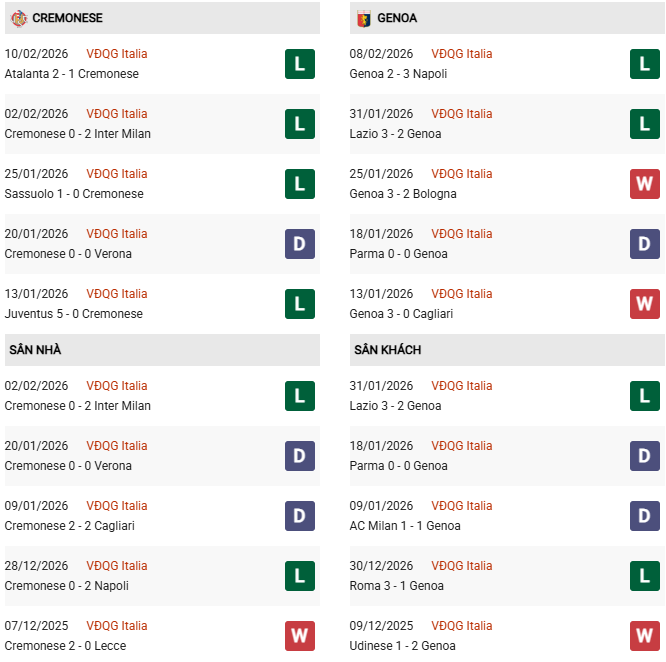
Task: Click the Genoa club crest icon
Action: [x=364, y=18]
